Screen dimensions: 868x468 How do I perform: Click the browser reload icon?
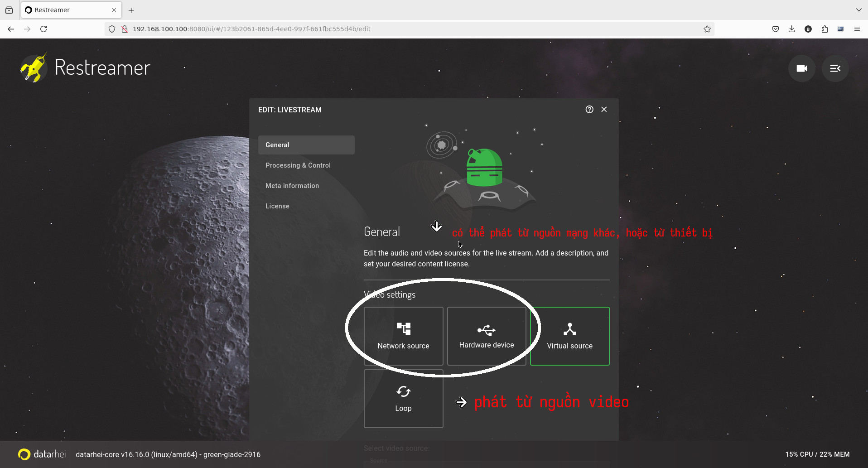tap(43, 29)
